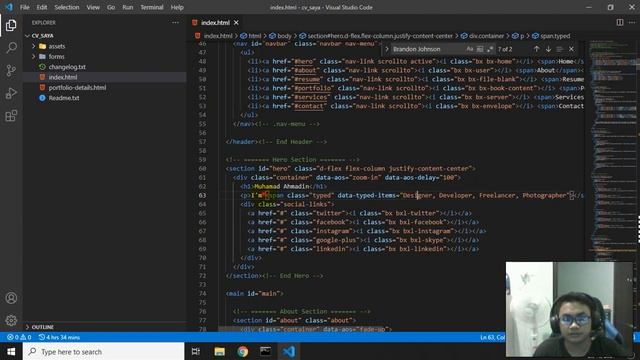The height and width of the screenshot is (360, 640).
Task: Close the index.html editor tab
Action: pyautogui.click(x=236, y=23)
